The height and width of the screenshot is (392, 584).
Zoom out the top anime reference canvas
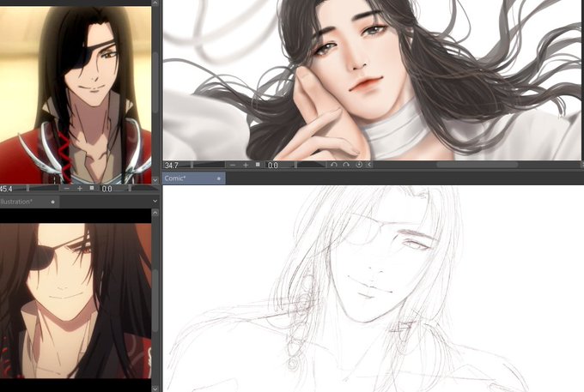pyautogui.click(x=67, y=189)
